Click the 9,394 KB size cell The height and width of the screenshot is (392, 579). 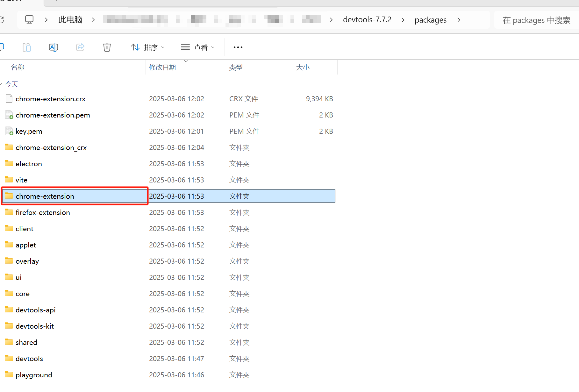319,99
